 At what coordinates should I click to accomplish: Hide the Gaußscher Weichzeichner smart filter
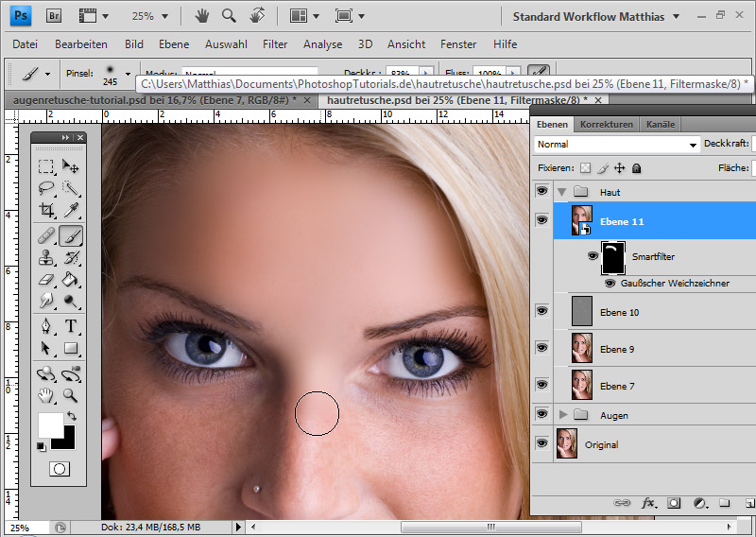[x=610, y=283]
